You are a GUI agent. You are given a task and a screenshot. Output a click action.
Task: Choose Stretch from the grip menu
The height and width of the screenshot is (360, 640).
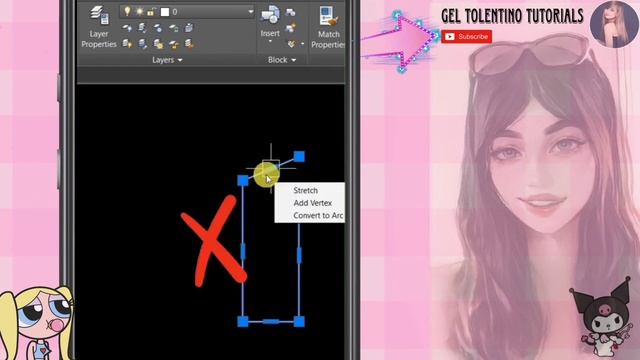pos(305,190)
